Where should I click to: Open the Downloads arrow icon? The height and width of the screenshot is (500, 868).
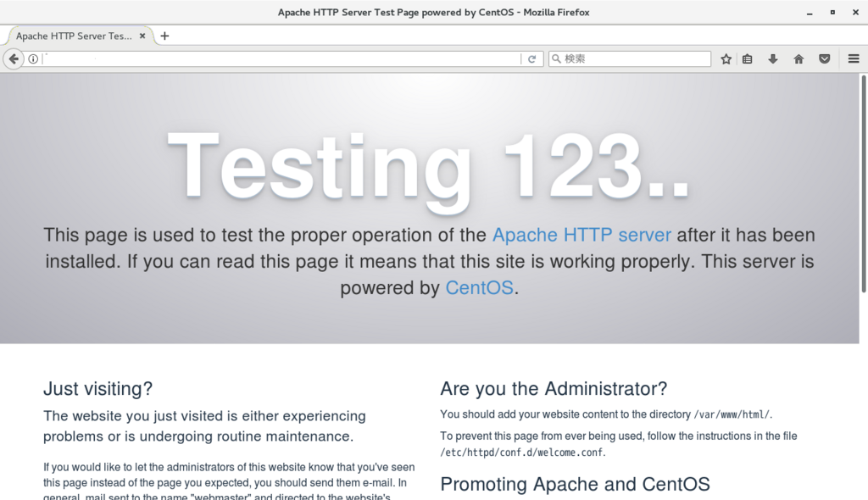tap(773, 58)
